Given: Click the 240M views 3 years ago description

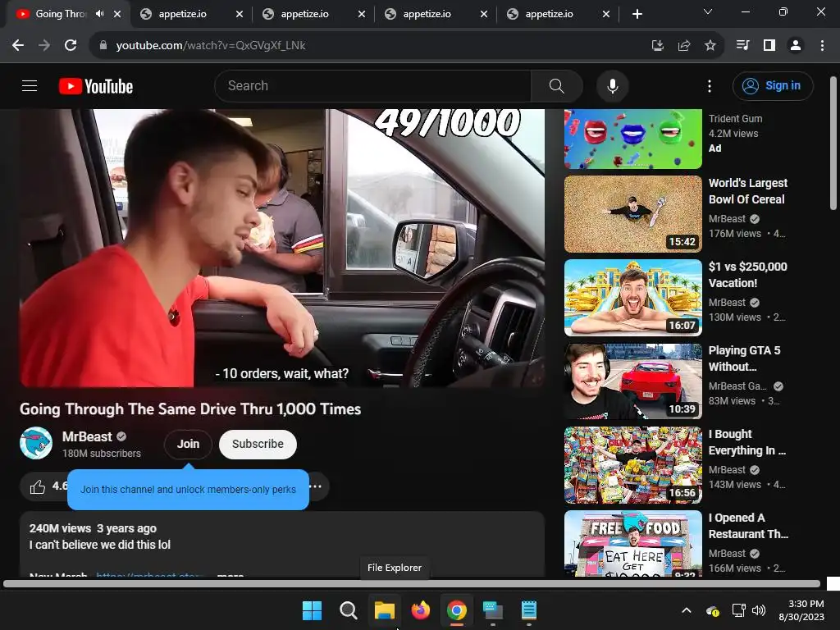Looking at the screenshot, I should click(93, 529).
